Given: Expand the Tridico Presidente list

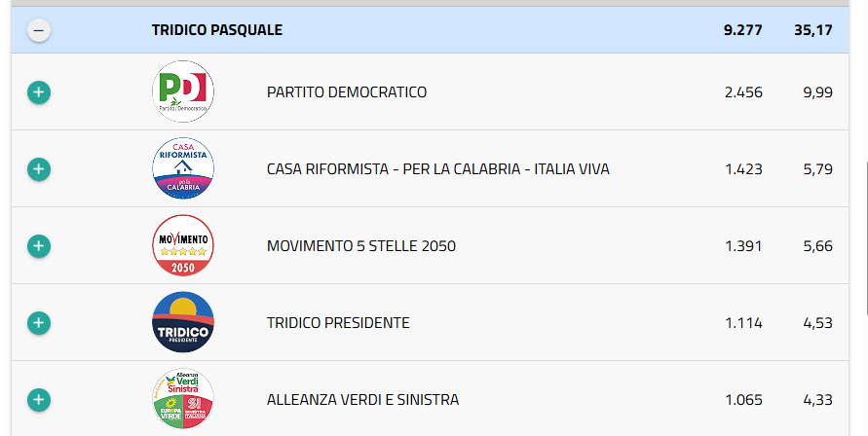Looking at the screenshot, I should tap(38, 322).
